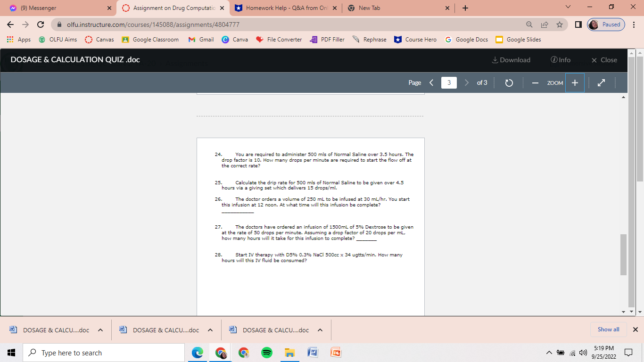Click the page number field to edit it
The width and height of the screenshot is (644, 362).
448,82
